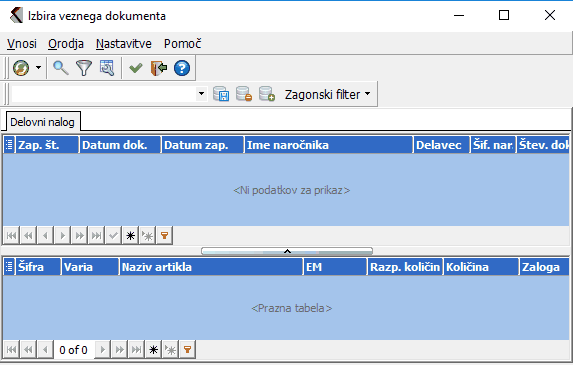
Task: Click lower grid next record navigator button
Action: (x=103, y=350)
